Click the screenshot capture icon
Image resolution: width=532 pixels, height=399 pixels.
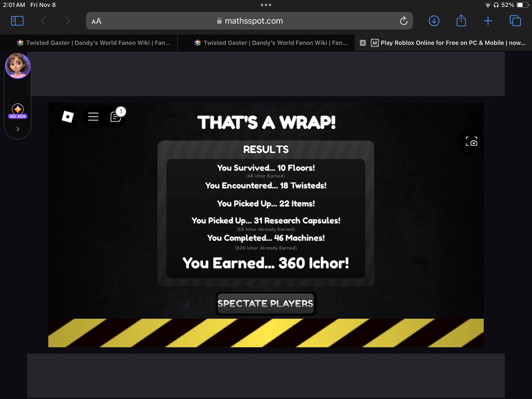click(x=471, y=141)
